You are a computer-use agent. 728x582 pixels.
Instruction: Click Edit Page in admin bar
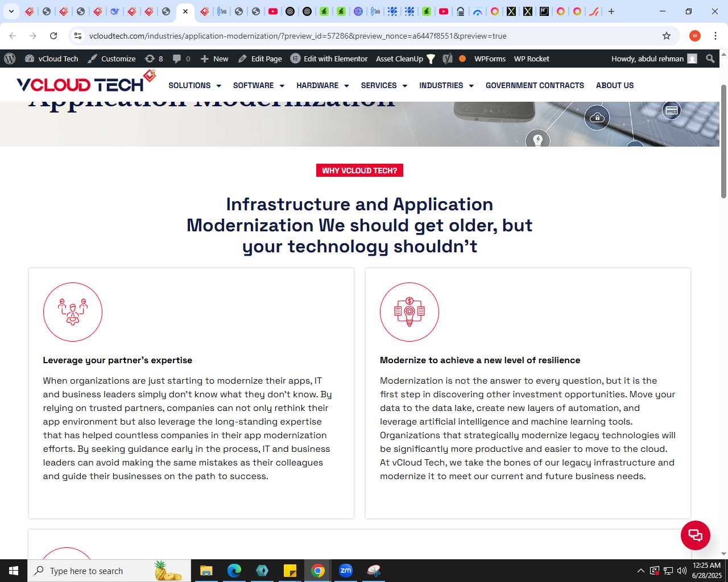click(260, 59)
